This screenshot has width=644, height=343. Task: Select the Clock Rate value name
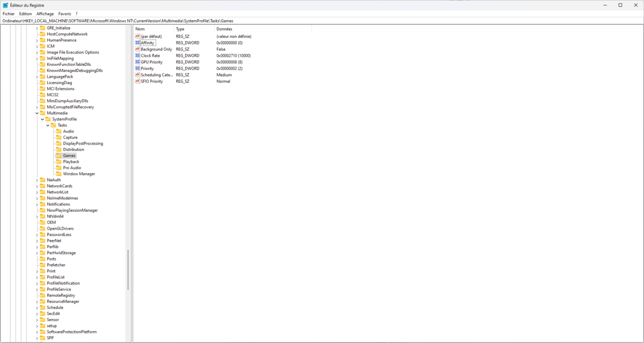tap(150, 56)
